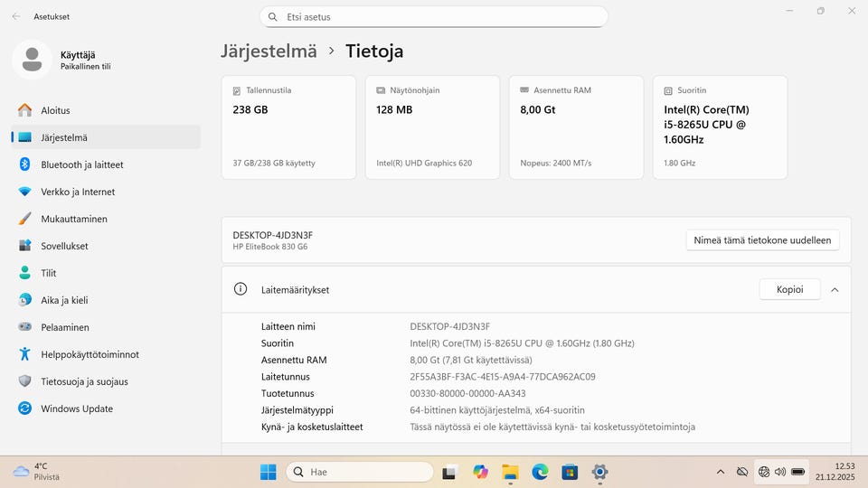This screenshot has width=868, height=488.
Task: Click the Helppokäyttötoiminnot accessibility icon
Action: 24,354
